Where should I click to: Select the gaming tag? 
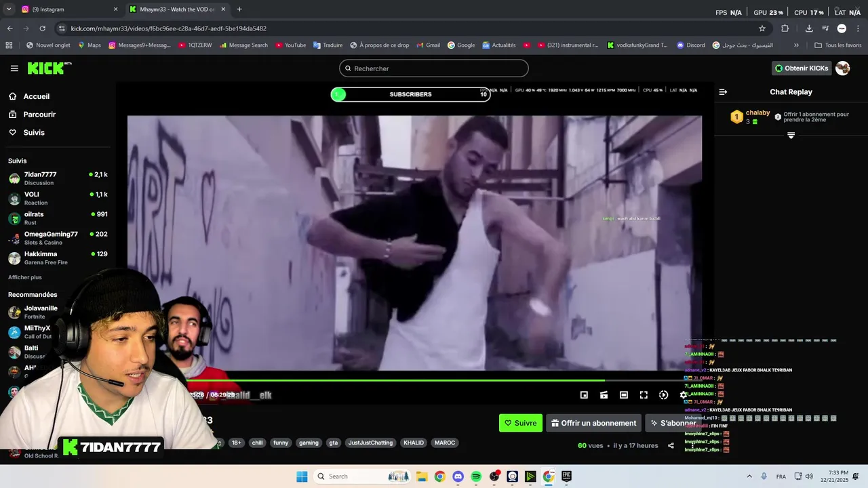(309, 443)
